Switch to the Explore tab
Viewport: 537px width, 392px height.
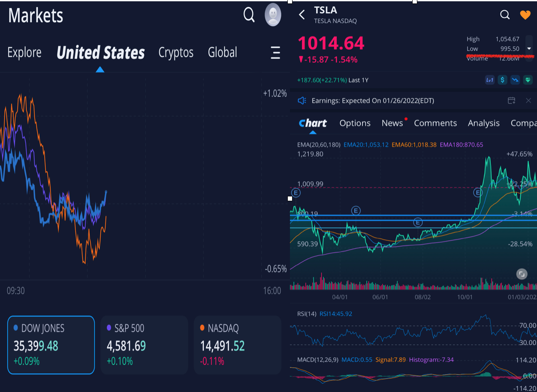[x=24, y=53]
